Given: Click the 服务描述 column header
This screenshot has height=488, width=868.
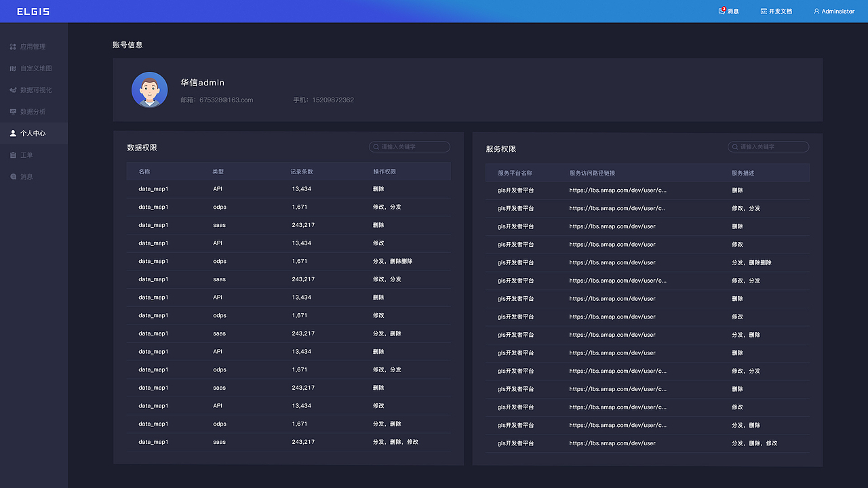Looking at the screenshot, I should (743, 173).
